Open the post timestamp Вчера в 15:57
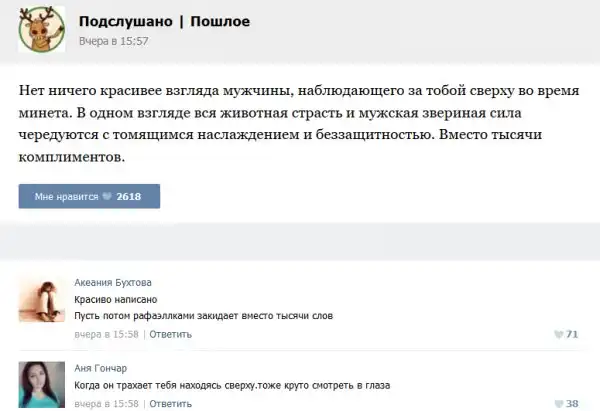 pos(114,41)
